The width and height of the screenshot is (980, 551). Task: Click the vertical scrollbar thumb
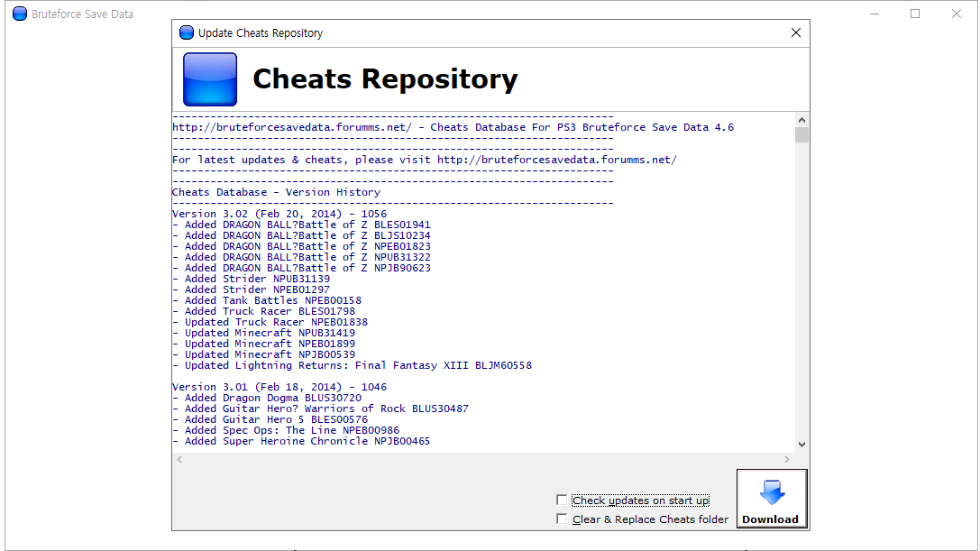[x=801, y=135]
